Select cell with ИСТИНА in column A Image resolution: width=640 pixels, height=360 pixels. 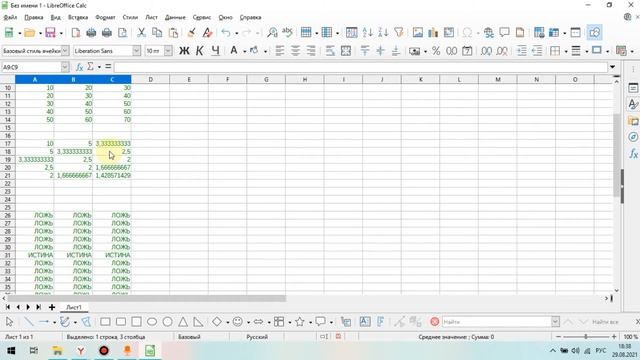tap(35, 255)
